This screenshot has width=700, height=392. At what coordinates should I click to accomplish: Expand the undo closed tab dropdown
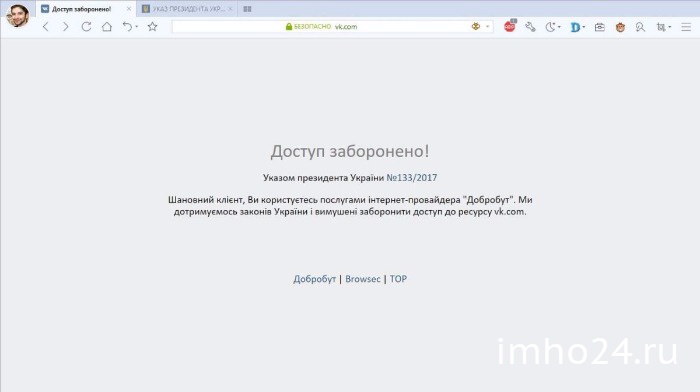pyautogui.click(x=137, y=27)
